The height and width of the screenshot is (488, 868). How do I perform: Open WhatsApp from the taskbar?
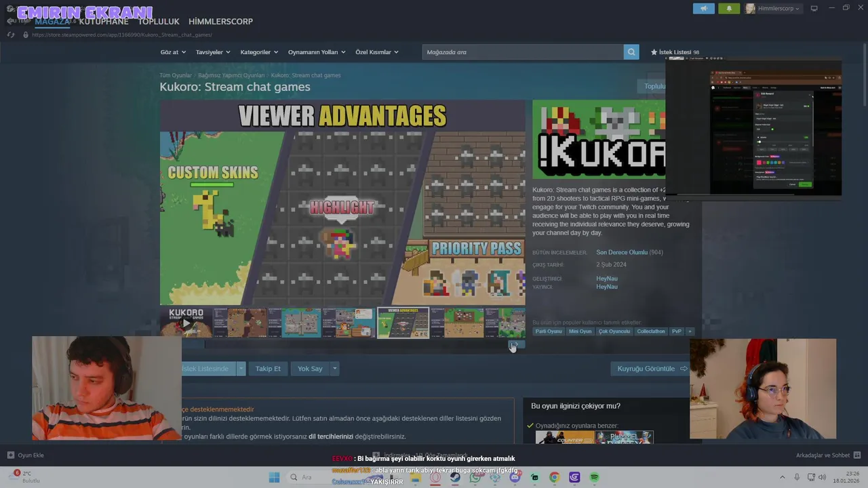tap(475, 477)
